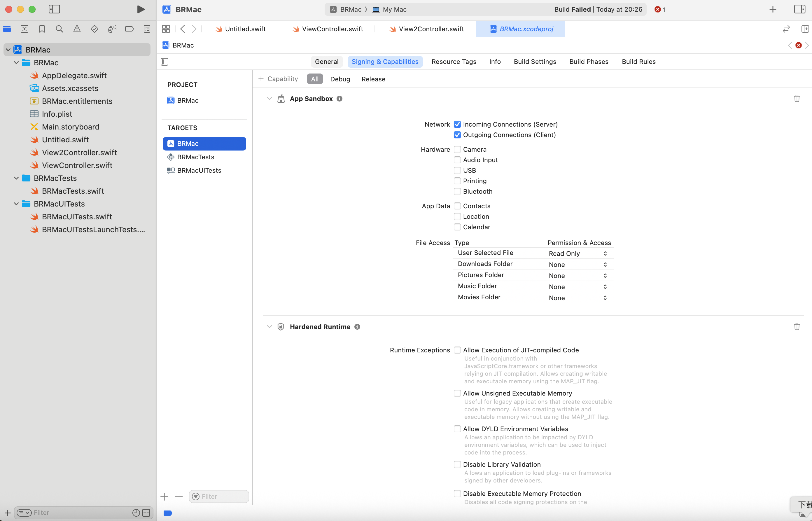Image resolution: width=812 pixels, height=521 pixels.
Task: Enable Allow DYLD Environment Variables
Action: (457, 429)
